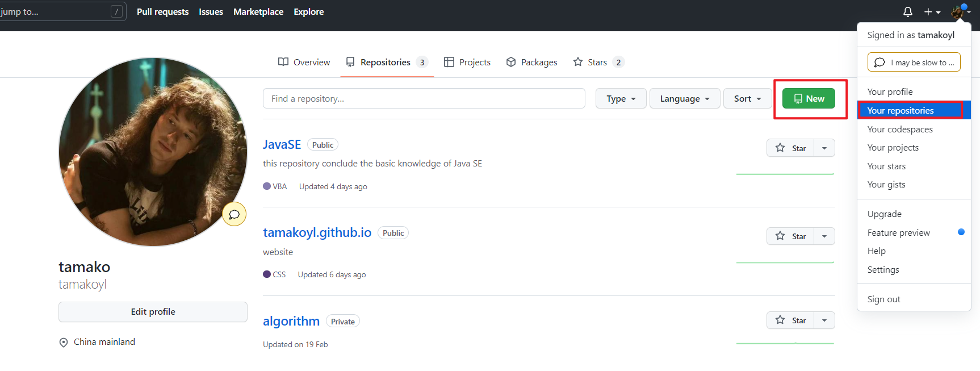Open the Stars tab with star icon
The width and height of the screenshot is (980, 371).
click(x=598, y=62)
